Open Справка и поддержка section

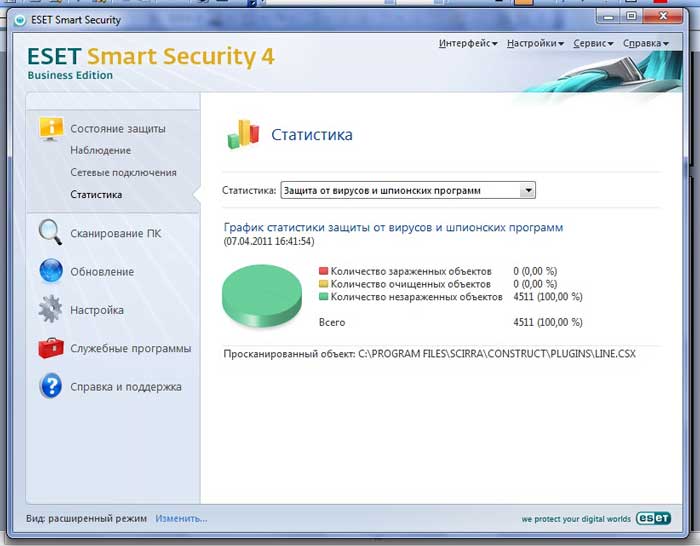point(126,387)
